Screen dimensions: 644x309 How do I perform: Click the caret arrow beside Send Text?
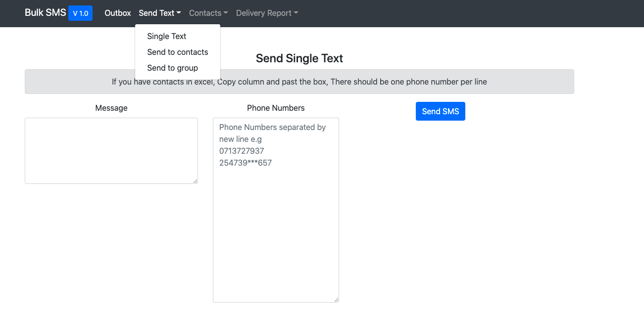click(x=179, y=13)
